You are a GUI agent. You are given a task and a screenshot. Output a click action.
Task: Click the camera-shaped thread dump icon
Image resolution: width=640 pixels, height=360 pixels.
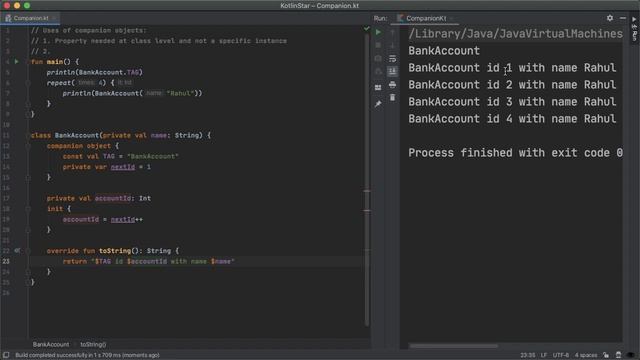[x=378, y=59]
